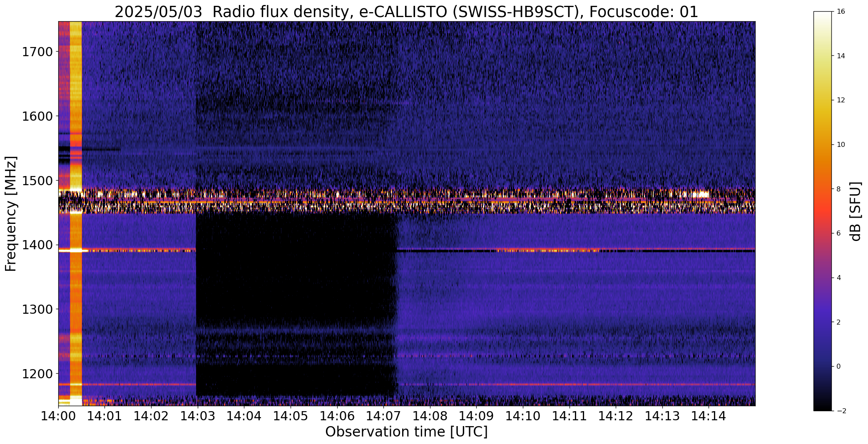
Task: Click the 14:09 time tick label
Action: [x=477, y=416]
